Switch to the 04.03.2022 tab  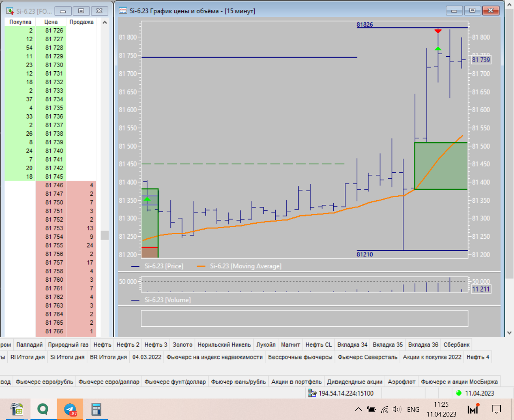pyautogui.click(x=147, y=357)
